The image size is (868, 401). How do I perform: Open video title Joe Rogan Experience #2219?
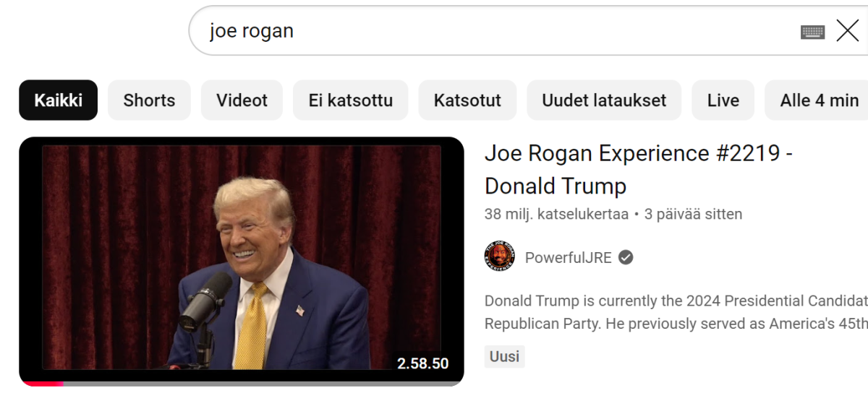tap(638, 169)
